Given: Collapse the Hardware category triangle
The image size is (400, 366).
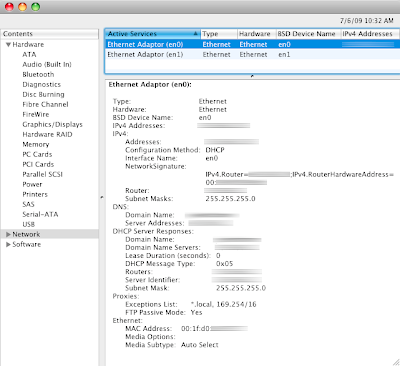Looking at the screenshot, I should tap(9, 45).
